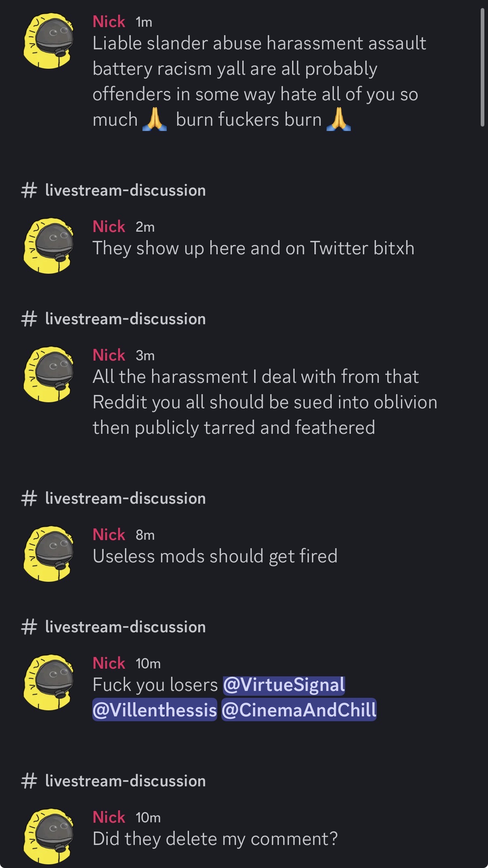Screen dimensions: 488x868
Task: Tap the second praying hands emoji
Action: coord(339,120)
